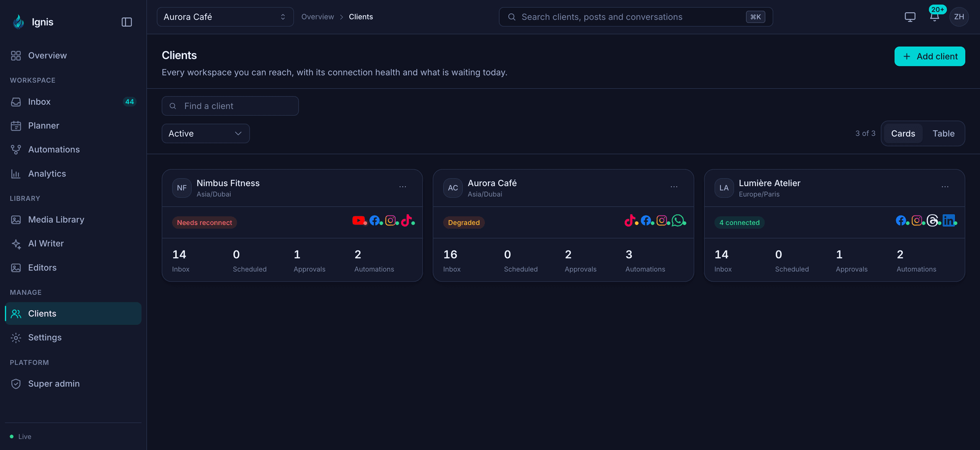
Task: Expand the Active status filter dropdown
Action: (206, 134)
